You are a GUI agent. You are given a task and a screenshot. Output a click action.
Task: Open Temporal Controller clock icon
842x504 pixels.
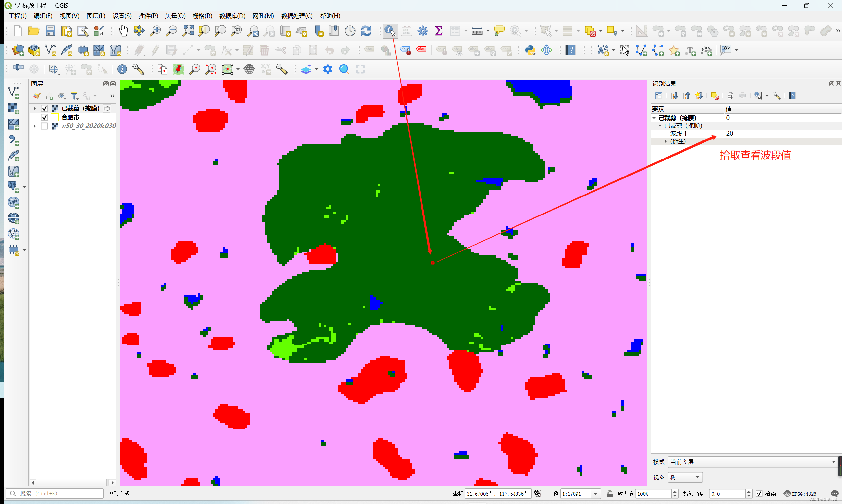(350, 31)
